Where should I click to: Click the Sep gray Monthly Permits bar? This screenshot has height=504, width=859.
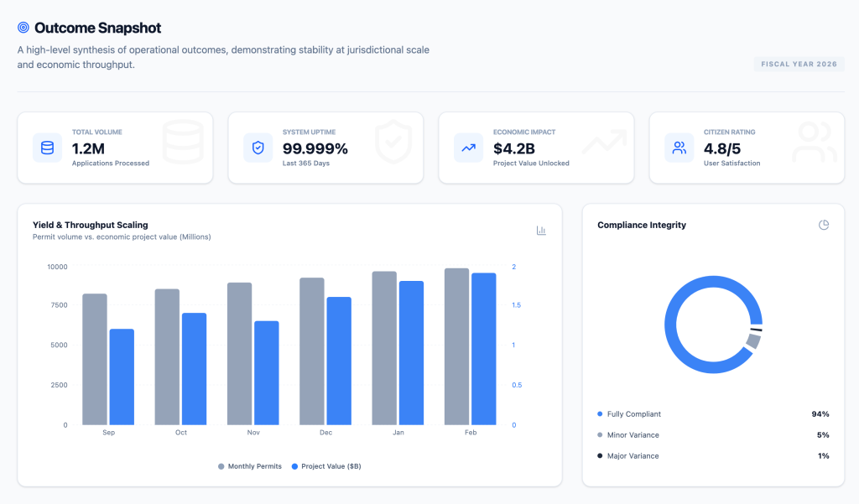95,359
